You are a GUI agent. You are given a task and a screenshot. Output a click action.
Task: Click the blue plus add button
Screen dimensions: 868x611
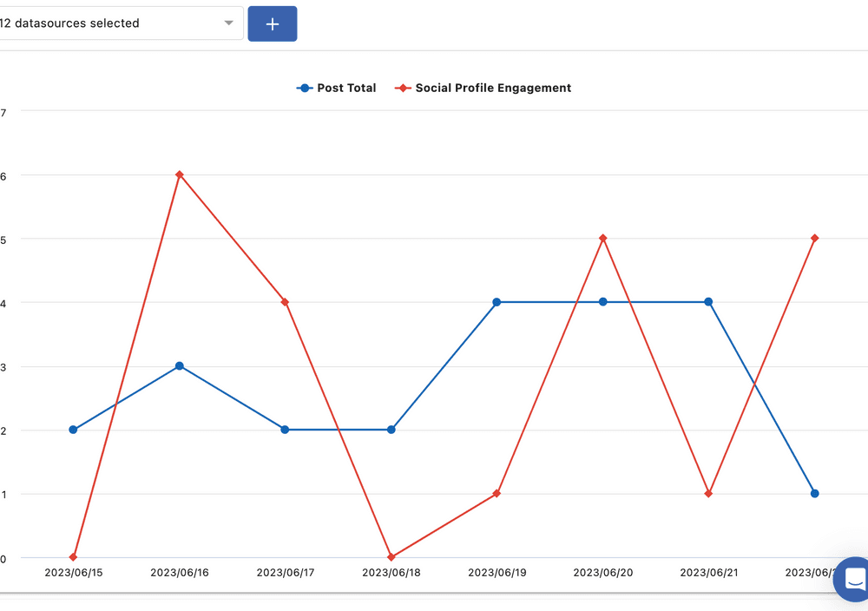click(x=273, y=23)
